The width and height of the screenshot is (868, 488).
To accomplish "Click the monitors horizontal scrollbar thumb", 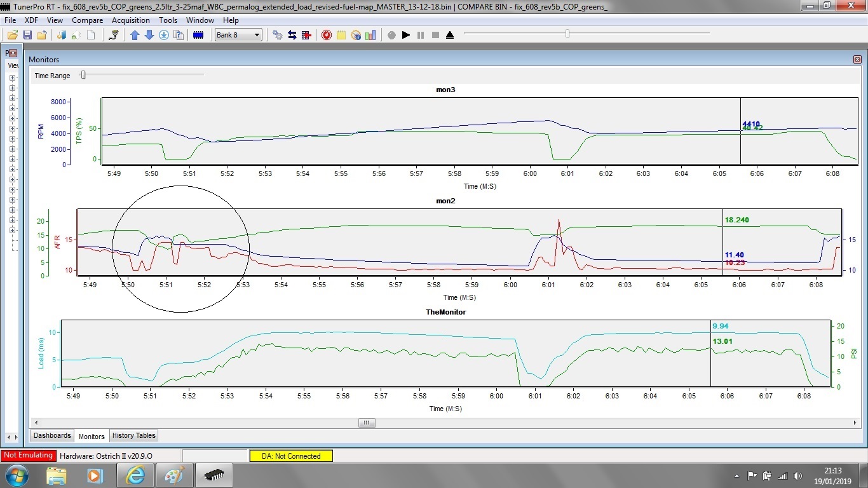I will [x=367, y=423].
